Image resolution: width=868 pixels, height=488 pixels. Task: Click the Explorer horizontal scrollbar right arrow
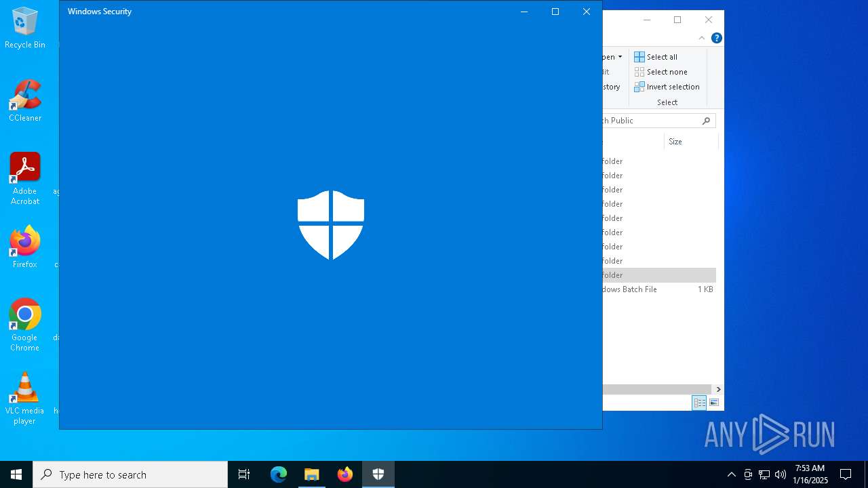coord(718,389)
